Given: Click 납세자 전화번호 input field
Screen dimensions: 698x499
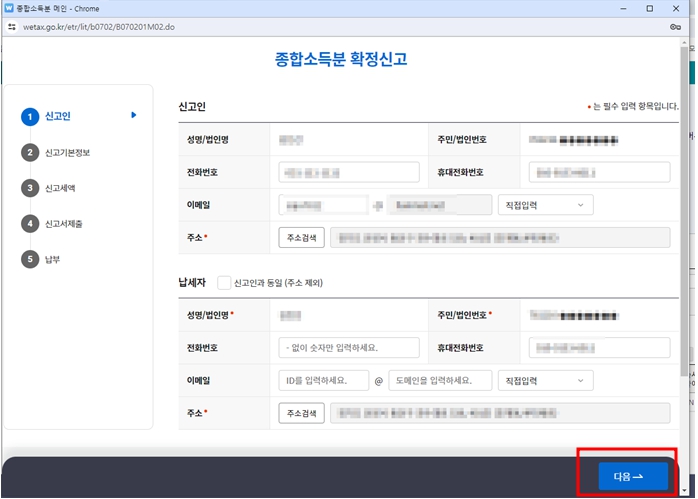Looking at the screenshot, I should 349,348.
